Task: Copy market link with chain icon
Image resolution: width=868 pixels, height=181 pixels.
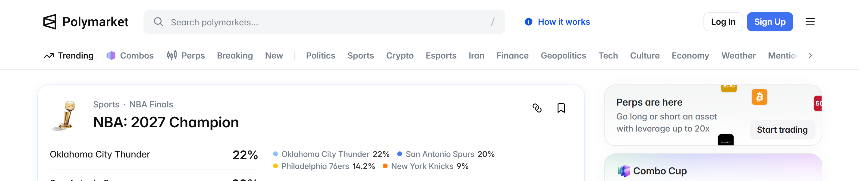Action: point(537,108)
